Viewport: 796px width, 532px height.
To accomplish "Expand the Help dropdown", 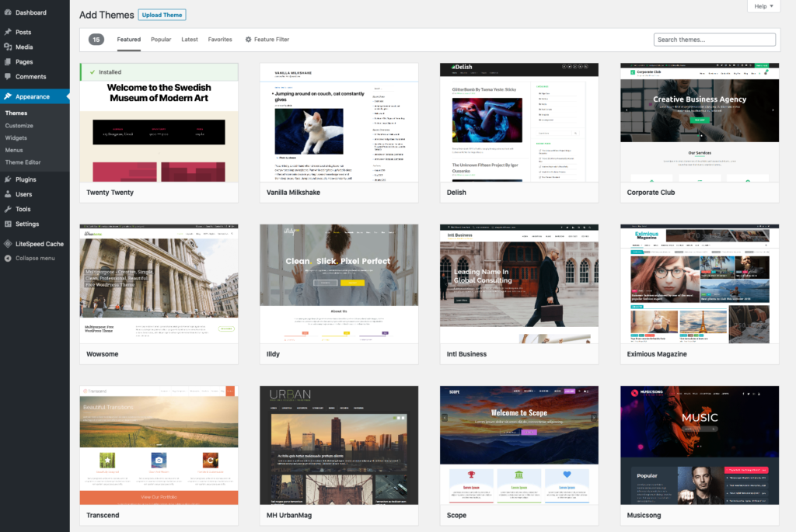I will [763, 6].
